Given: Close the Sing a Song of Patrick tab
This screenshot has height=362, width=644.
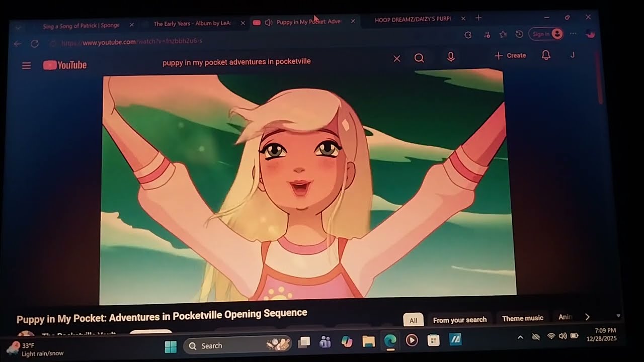Looking at the screenshot, I should [132, 25].
